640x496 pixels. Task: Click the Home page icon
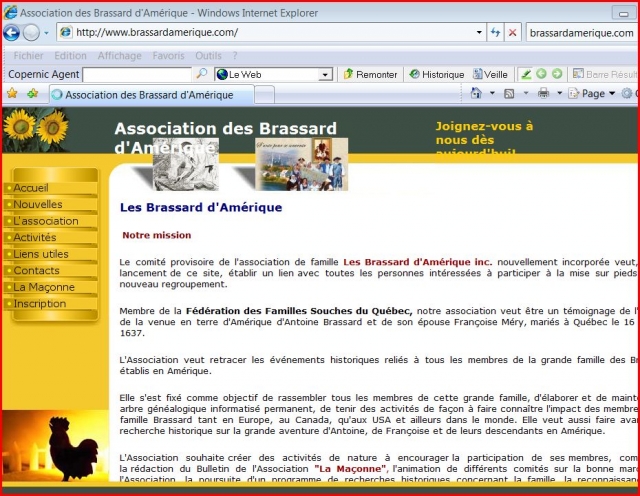476,93
